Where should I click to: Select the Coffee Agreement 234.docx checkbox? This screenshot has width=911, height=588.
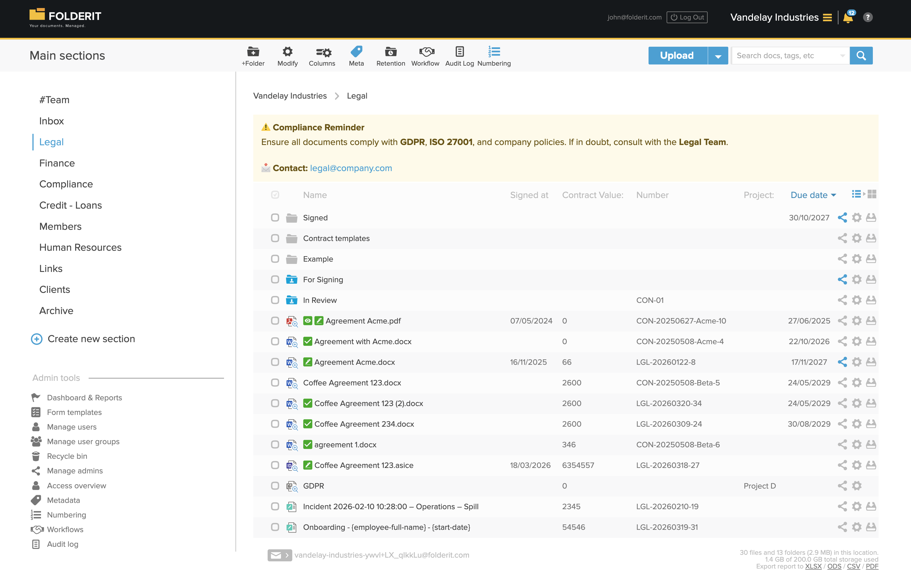(x=275, y=424)
